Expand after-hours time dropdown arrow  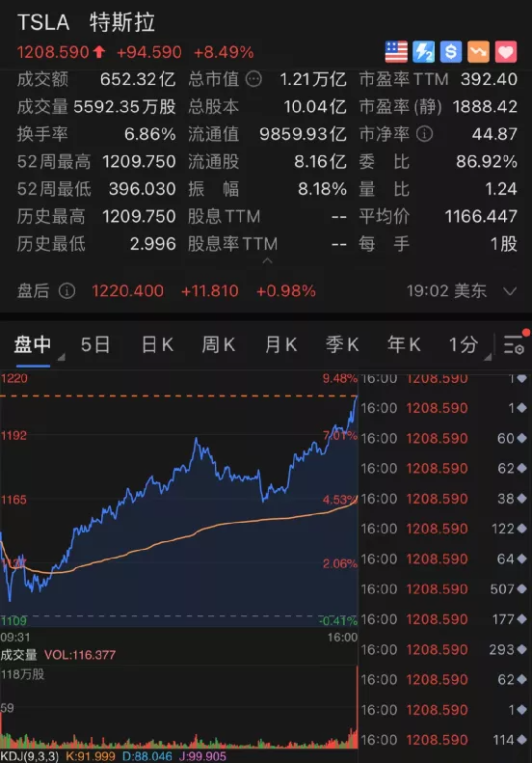pos(510,291)
